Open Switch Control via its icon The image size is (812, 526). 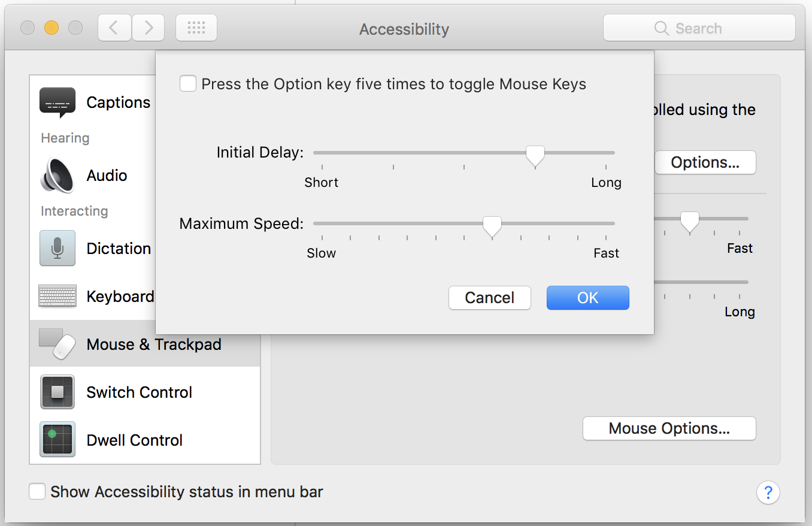57,392
